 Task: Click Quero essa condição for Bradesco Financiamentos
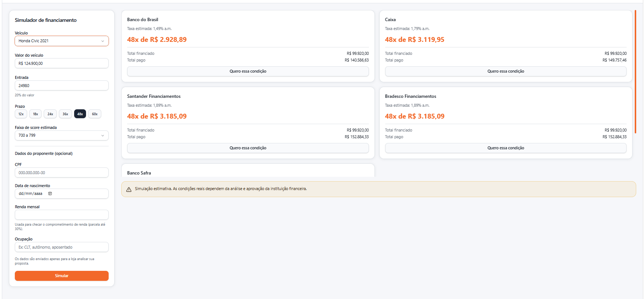pos(506,148)
